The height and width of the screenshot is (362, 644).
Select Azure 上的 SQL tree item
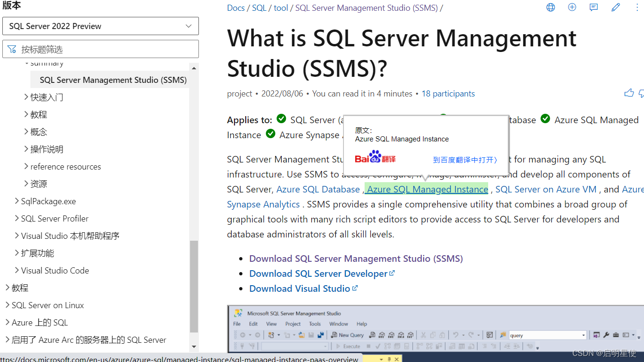40,322
